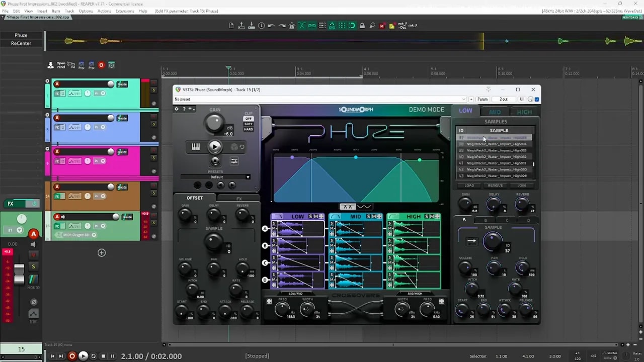This screenshot has height=362, width=644.
Task: Toggle auto-crossfade in the toolbar
Action: 302,26
